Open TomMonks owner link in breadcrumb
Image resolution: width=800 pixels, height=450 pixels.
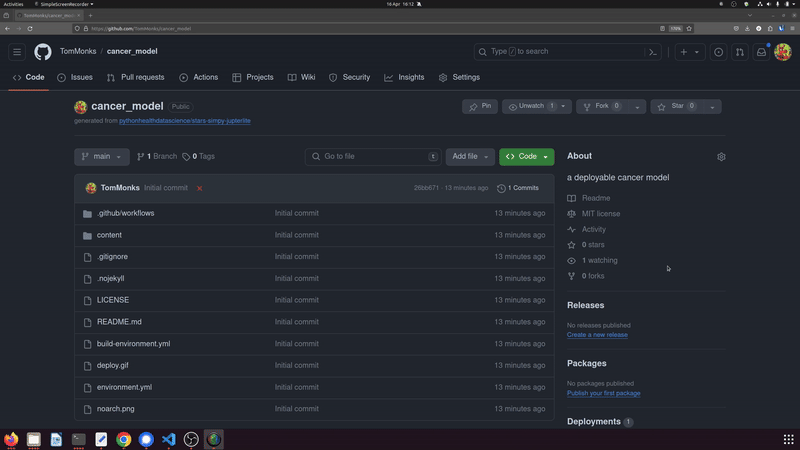click(78, 52)
